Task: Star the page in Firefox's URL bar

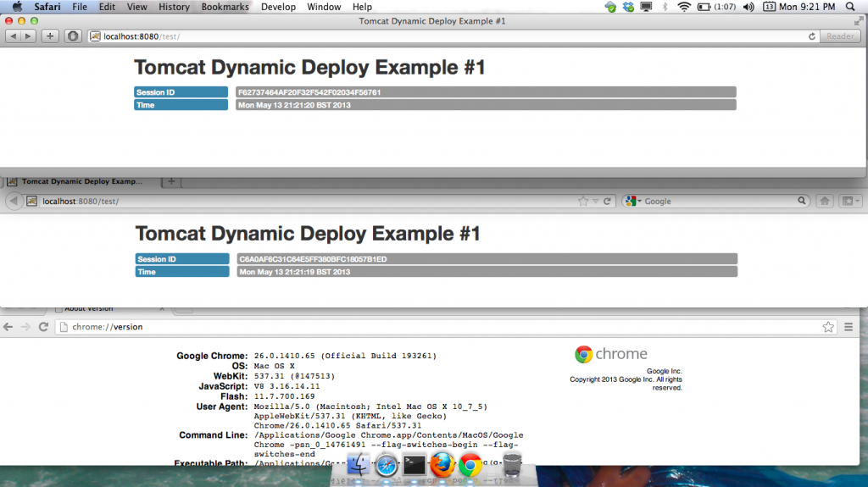Action: tap(583, 202)
